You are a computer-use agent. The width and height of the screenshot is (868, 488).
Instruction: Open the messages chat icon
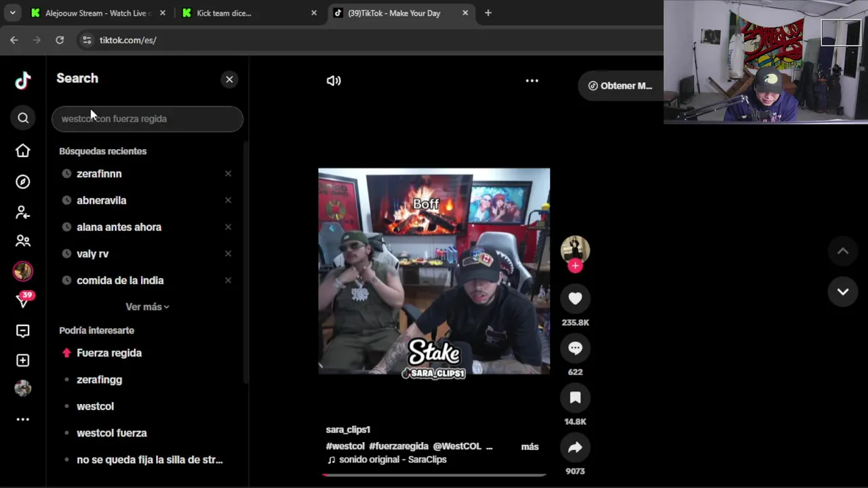coord(23,331)
